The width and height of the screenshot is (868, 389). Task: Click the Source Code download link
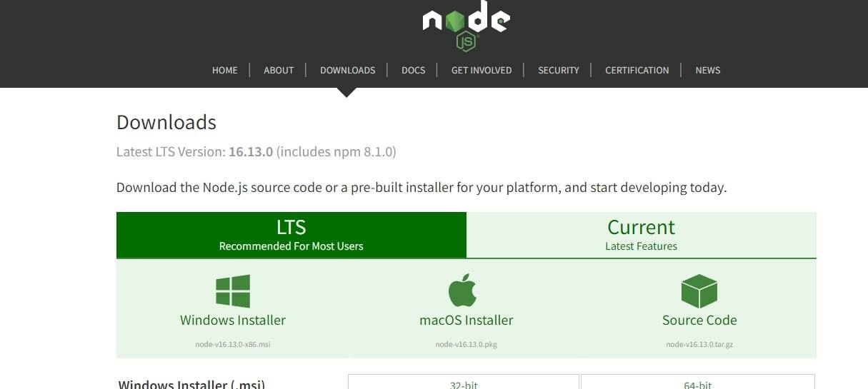pyautogui.click(x=699, y=320)
